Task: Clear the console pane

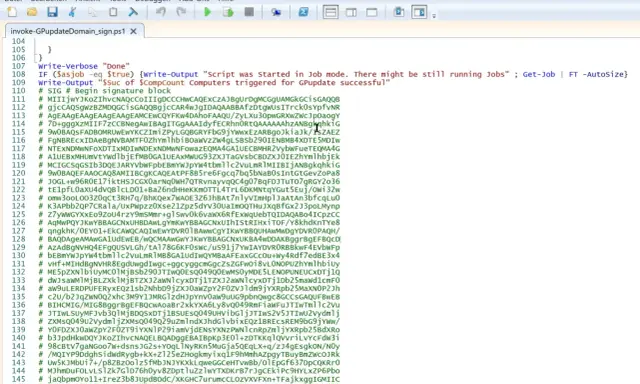Action: coord(133,12)
